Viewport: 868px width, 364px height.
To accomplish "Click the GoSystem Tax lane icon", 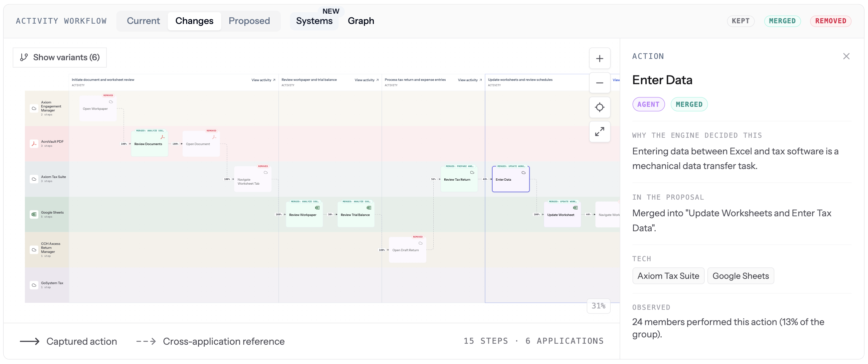I will point(34,285).
